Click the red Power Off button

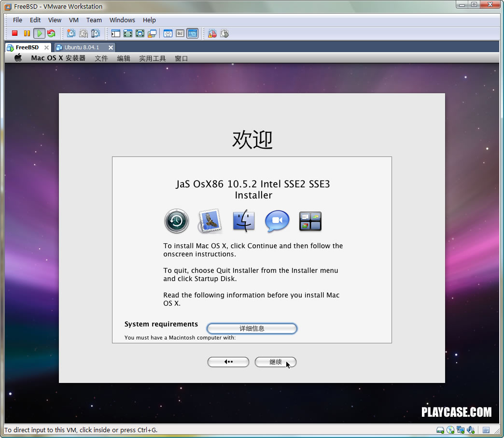coord(14,33)
